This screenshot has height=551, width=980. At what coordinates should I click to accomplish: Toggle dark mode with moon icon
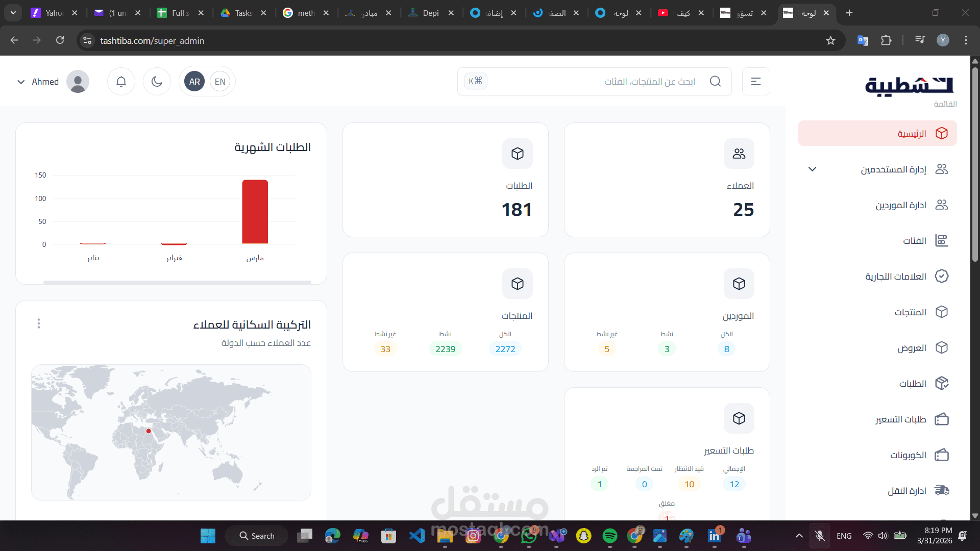coord(157,82)
